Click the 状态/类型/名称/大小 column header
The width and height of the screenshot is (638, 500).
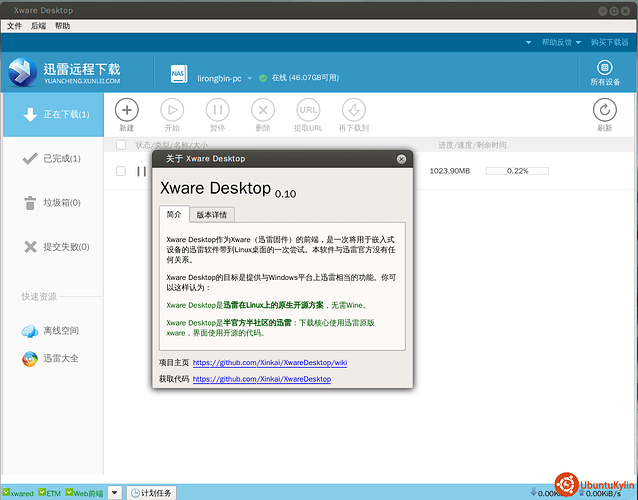(x=171, y=145)
